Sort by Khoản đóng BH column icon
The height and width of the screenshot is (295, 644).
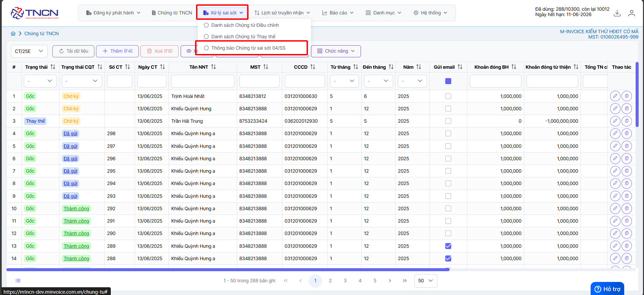coord(514,67)
